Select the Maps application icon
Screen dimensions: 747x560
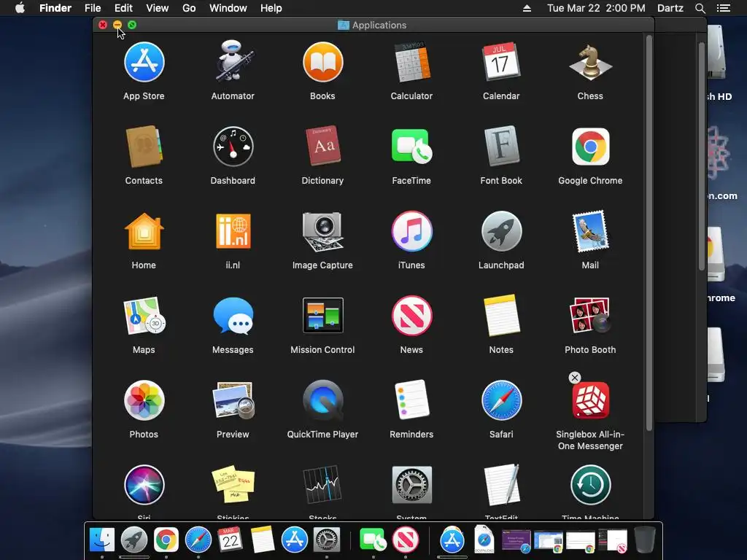pyautogui.click(x=144, y=316)
